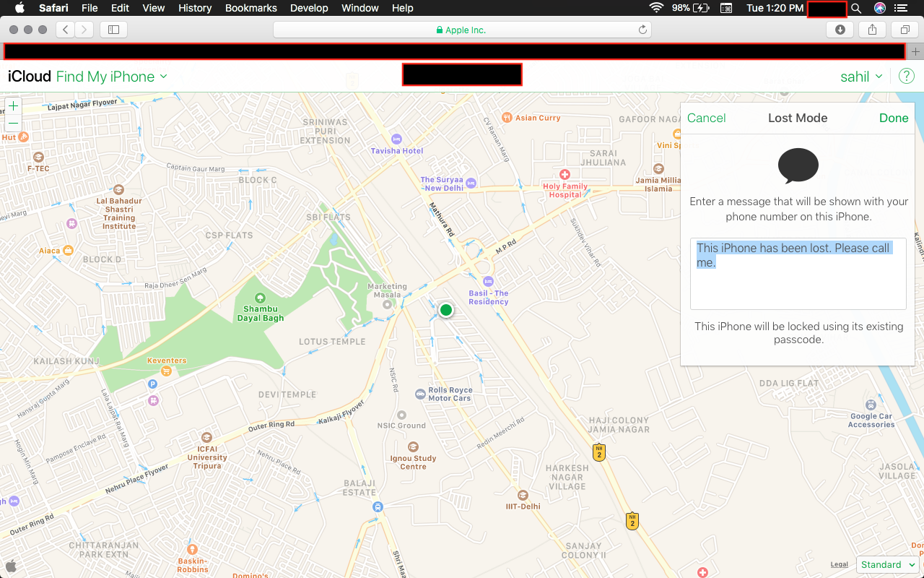Open Siri from menu bar
This screenshot has height=578, width=924.
(879, 8)
